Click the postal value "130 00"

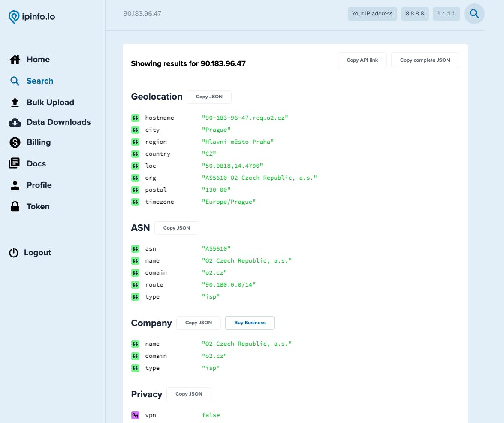(x=216, y=190)
